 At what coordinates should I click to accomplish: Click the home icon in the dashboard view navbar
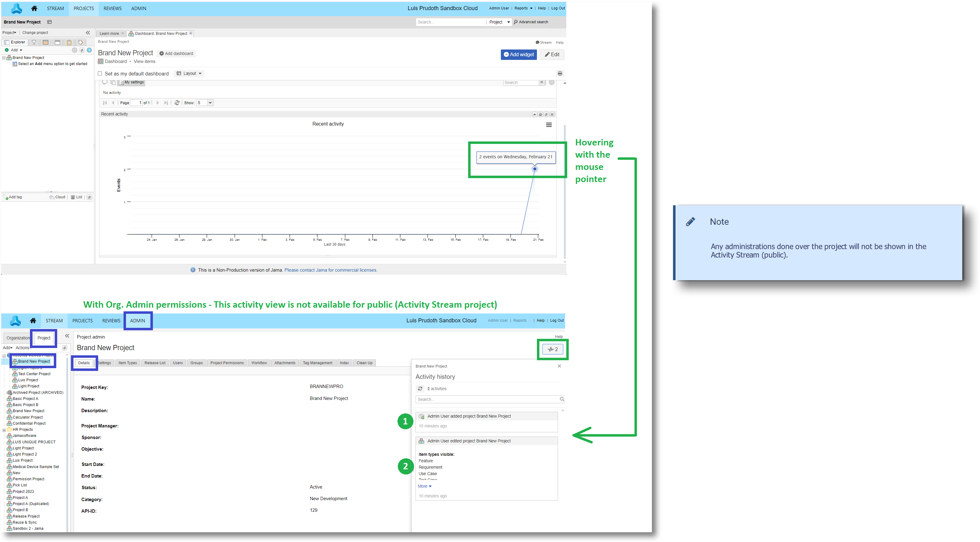(34, 8)
